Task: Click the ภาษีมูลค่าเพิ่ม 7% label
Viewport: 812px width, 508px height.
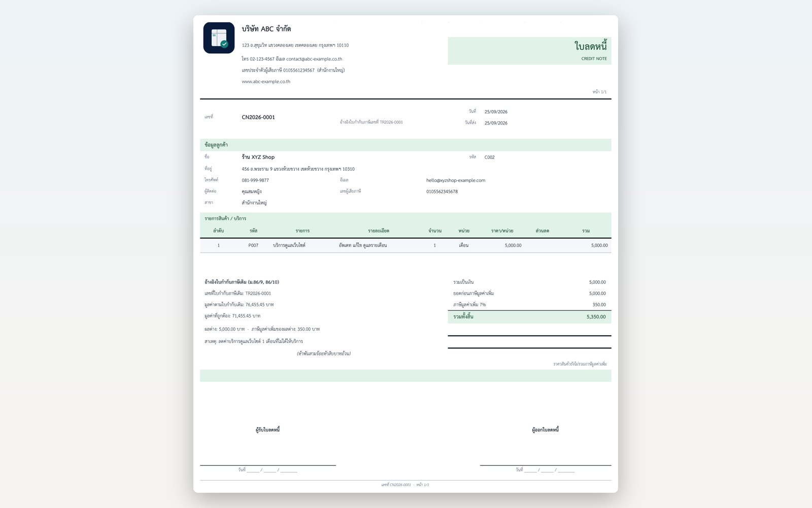Action: [x=469, y=305]
